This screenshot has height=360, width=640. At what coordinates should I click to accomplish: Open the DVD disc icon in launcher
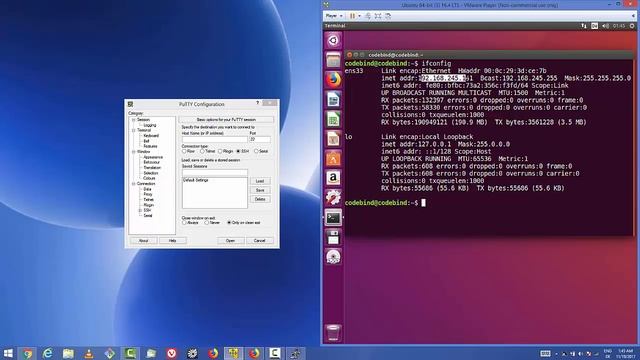[333, 257]
